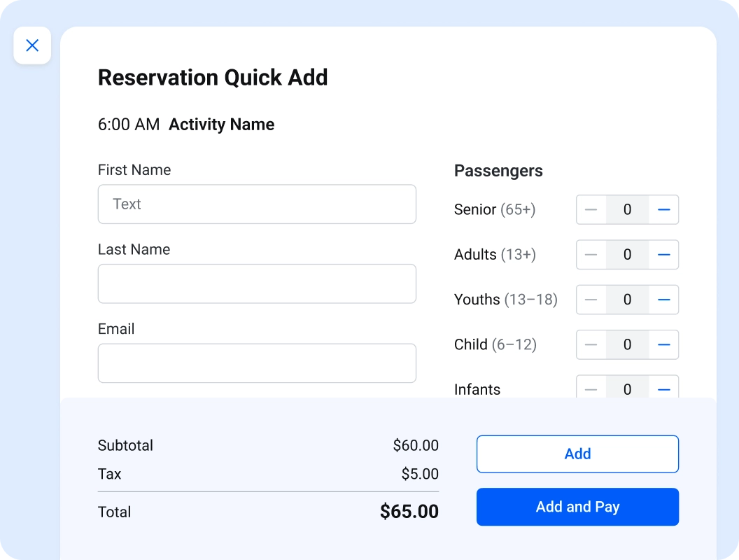This screenshot has width=739, height=560.
Task: Select the Email input box
Action: (x=257, y=363)
